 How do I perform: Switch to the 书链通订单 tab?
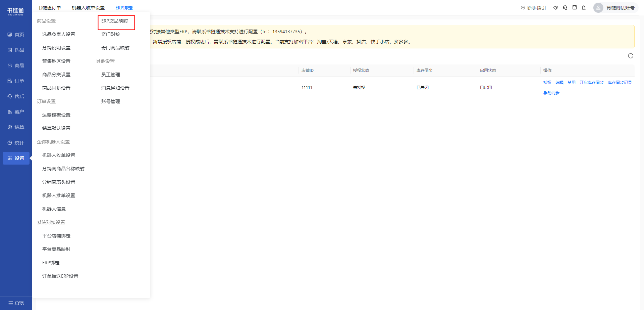[x=49, y=8]
